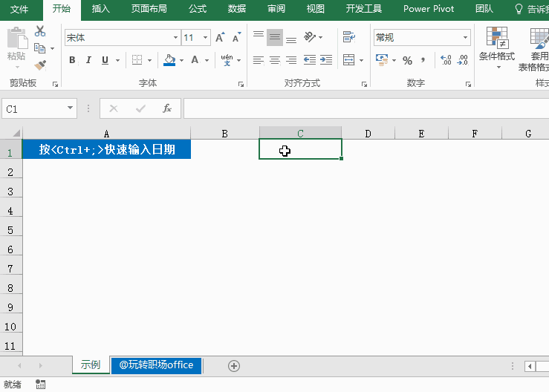Screen dimensions: 549x392
Task: Toggle middle vertical alignment
Action: [275, 37]
